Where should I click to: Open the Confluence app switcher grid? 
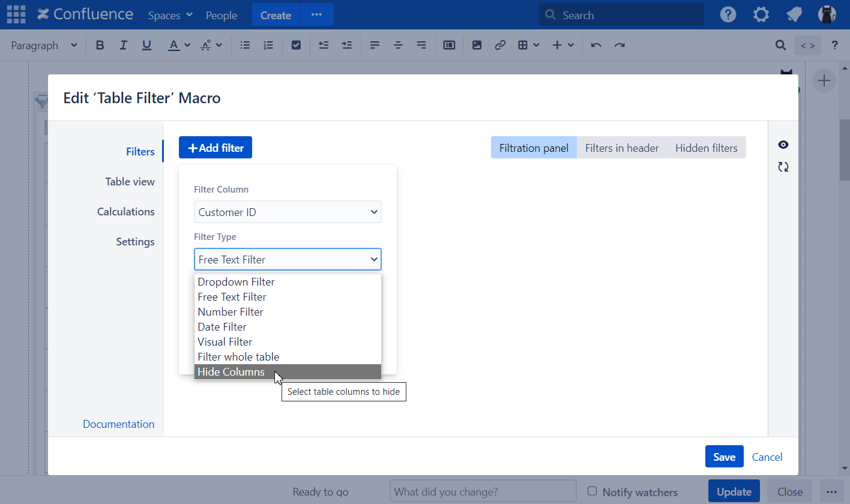[x=16, y=14]
